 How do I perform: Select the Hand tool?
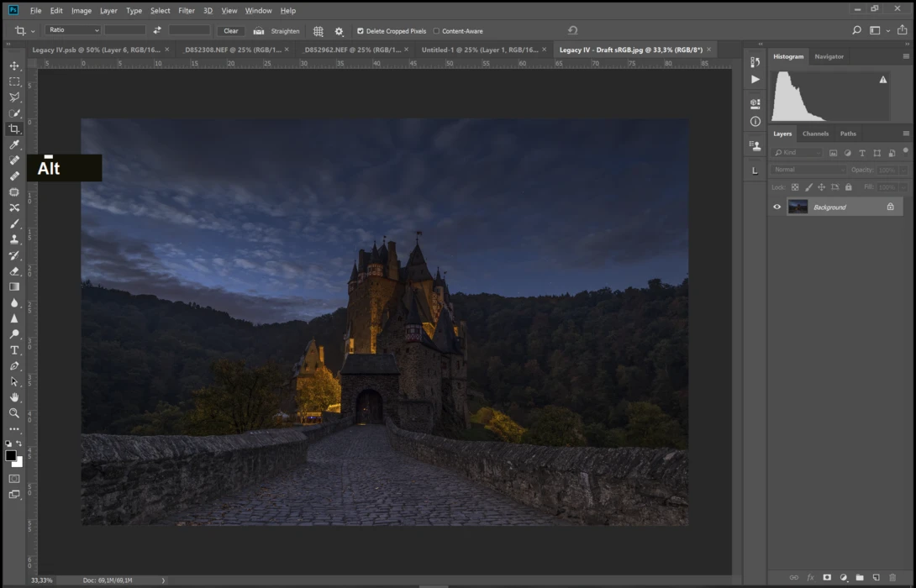click(x=14, y=397)
